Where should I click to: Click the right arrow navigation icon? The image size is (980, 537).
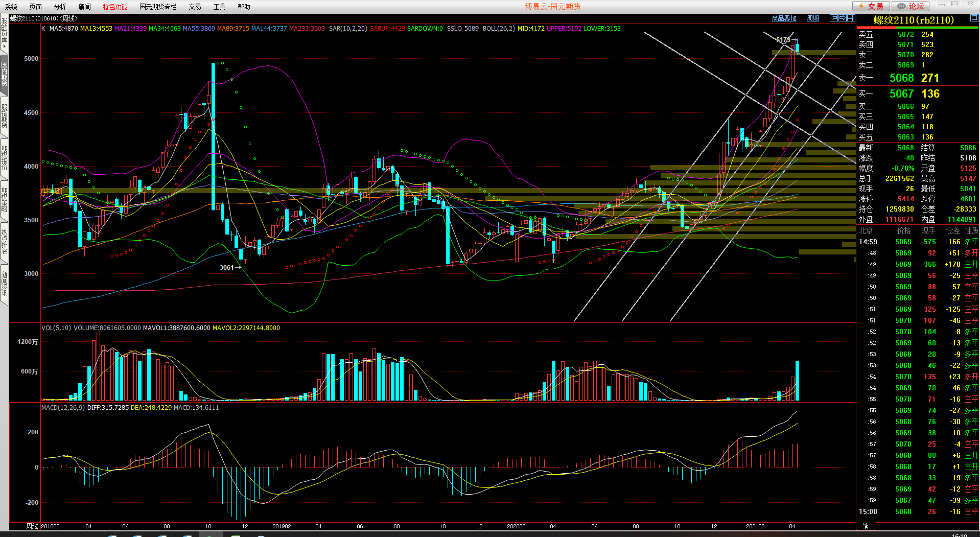click(842, 18)
